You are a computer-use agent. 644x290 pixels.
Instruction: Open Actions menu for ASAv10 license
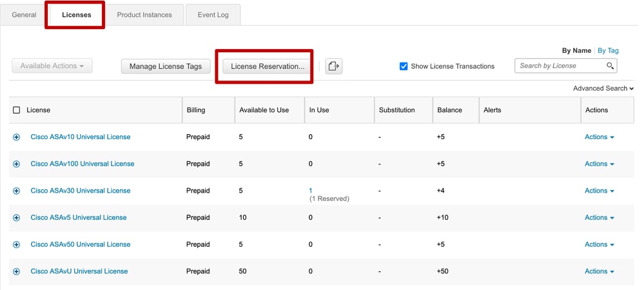pyautogui.click(x=600, y=137)
